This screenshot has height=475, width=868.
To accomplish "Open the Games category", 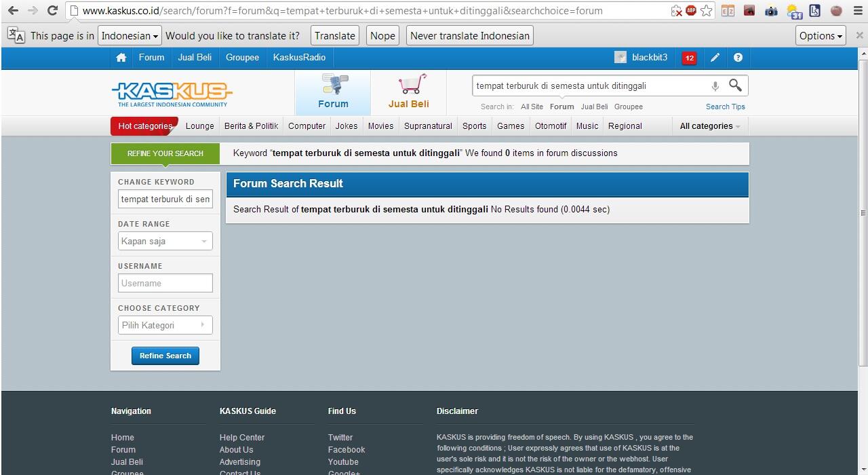I will coord(511,126).
